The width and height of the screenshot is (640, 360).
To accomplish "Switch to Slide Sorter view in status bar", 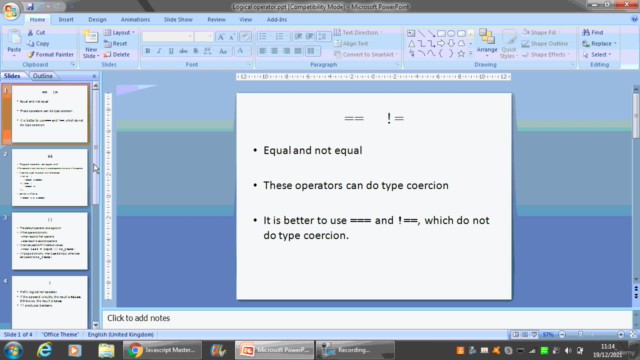I will tap(525, 335).
